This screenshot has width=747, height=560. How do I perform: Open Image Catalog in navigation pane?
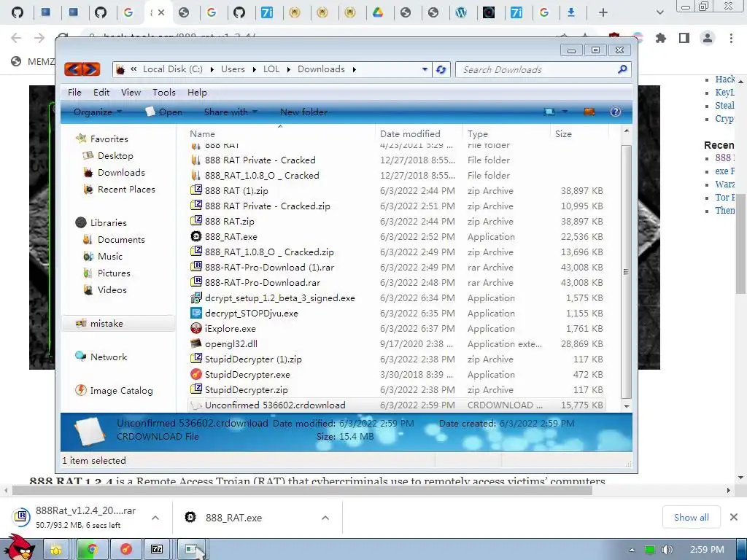[115, 391]
